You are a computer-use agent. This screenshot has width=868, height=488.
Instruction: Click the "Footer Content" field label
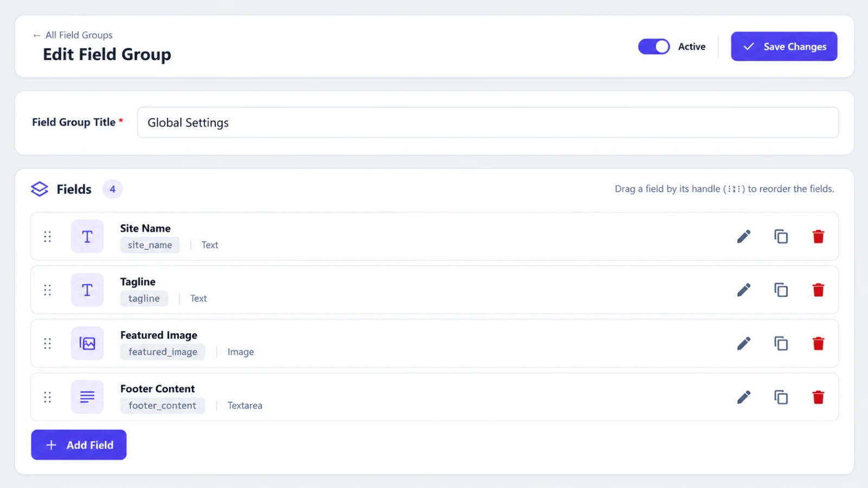(157, 389)
